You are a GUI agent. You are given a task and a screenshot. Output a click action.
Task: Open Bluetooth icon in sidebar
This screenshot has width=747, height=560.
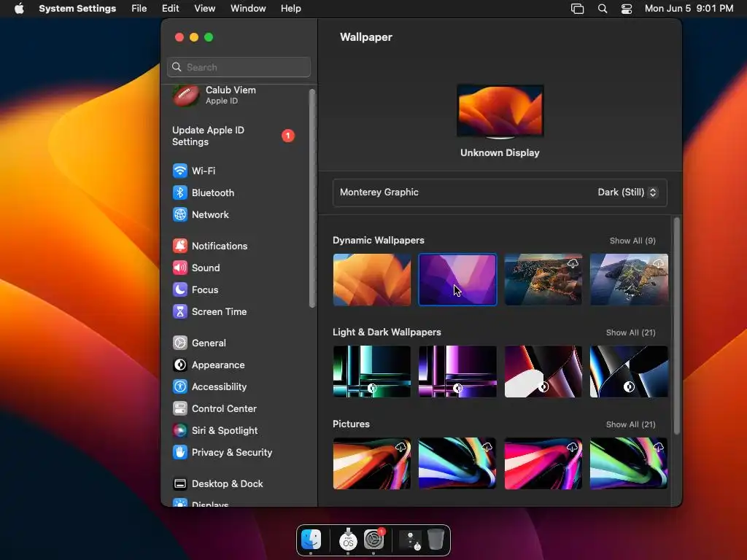click(180, 192)
